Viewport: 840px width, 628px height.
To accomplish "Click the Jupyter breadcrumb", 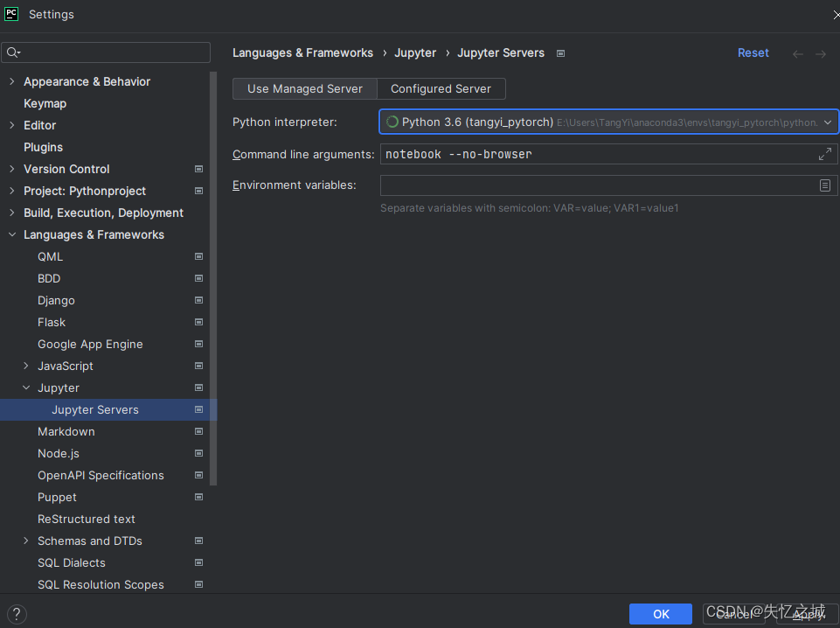I will click(x=415, y=53).
